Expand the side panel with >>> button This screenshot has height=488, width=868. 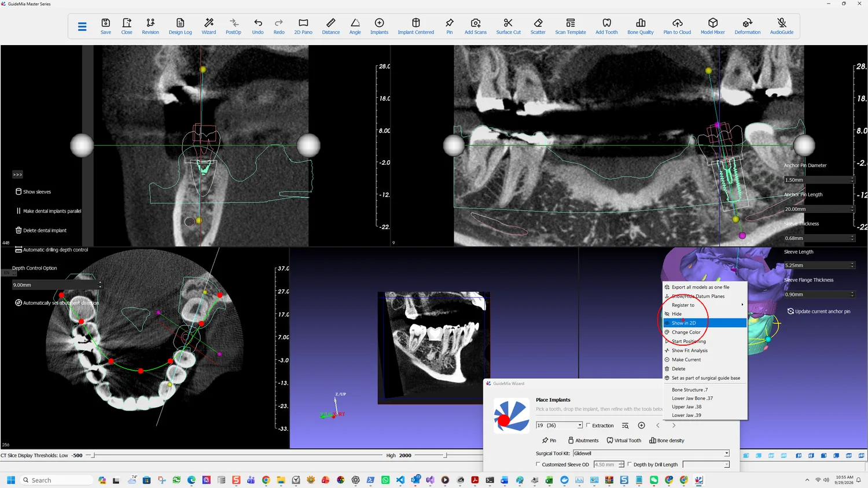point(17,175)
